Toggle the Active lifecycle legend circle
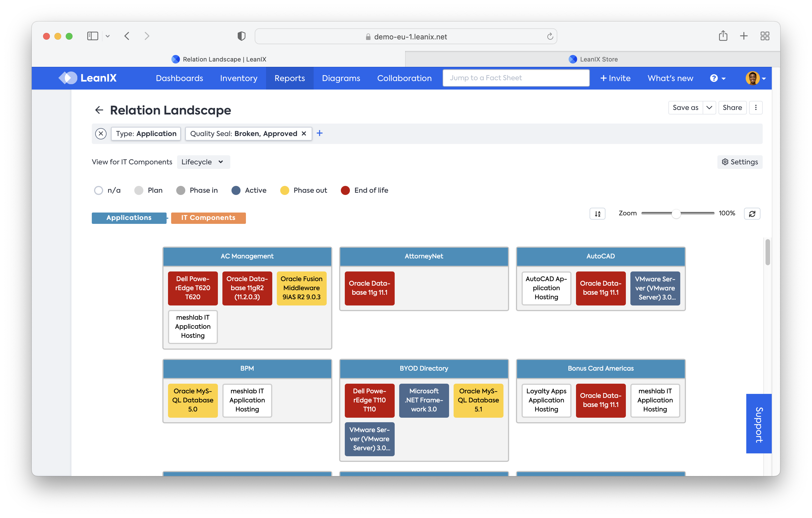Image resolution: width=812 pixels, height=518 pixels. [236, 190]
